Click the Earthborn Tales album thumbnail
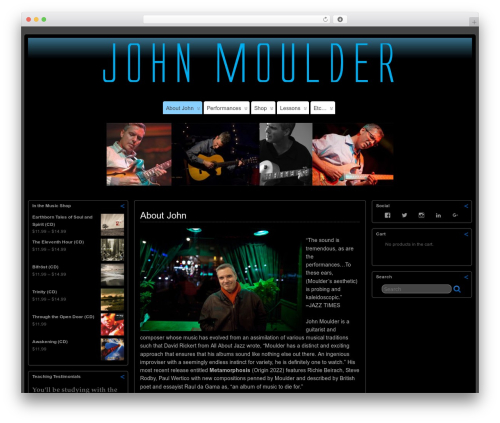The height and width of the screenshot is (423, 500). click(x=112, y=225)
